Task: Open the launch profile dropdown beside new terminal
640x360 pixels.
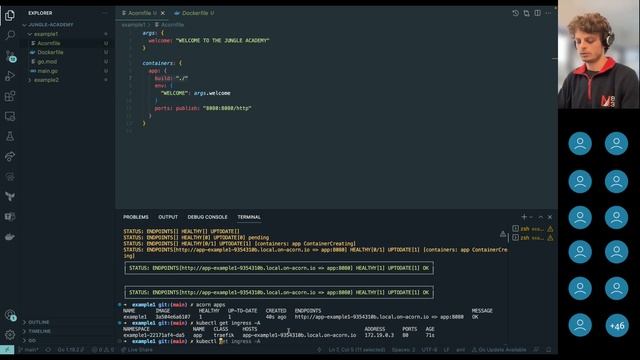Action: coord(531,217)
